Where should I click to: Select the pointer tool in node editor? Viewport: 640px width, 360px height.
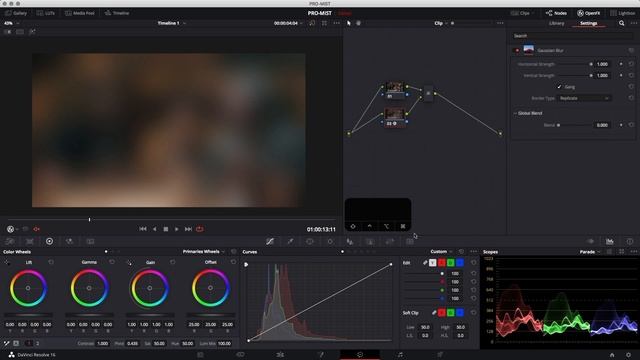(349, 23)
